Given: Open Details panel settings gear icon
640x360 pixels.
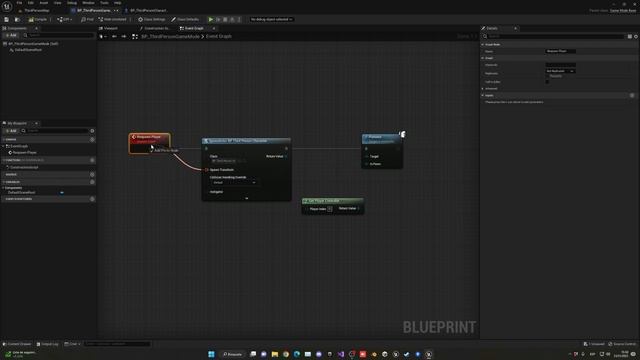Looking at the screenshot, I should tap(636, 36).
